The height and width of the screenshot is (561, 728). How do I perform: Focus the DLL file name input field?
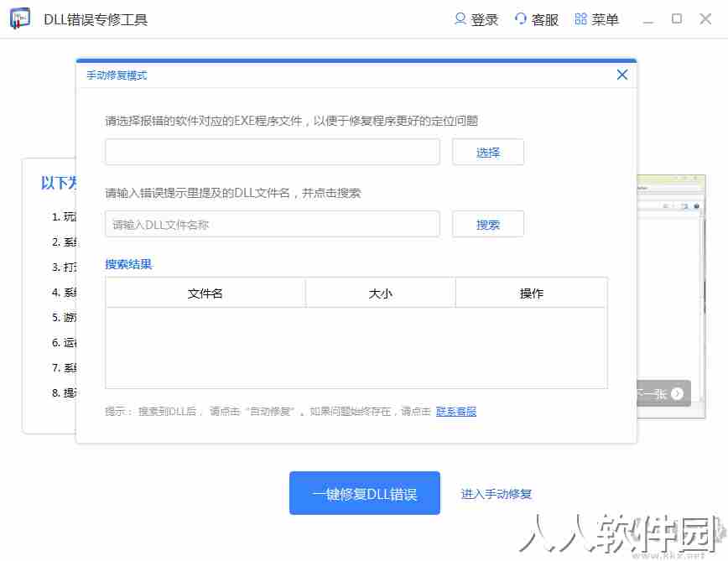272,224
